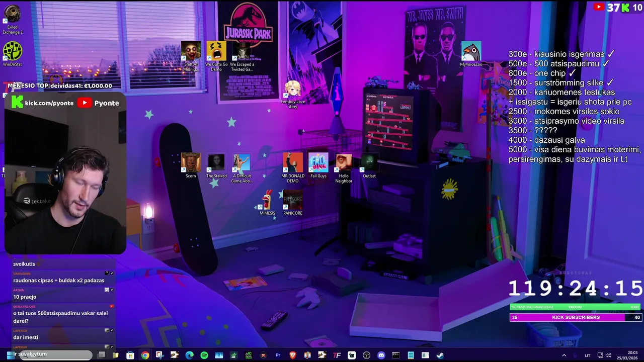
Task: Open the Femboy Love story shortcut
Action: tap(293, 95)
